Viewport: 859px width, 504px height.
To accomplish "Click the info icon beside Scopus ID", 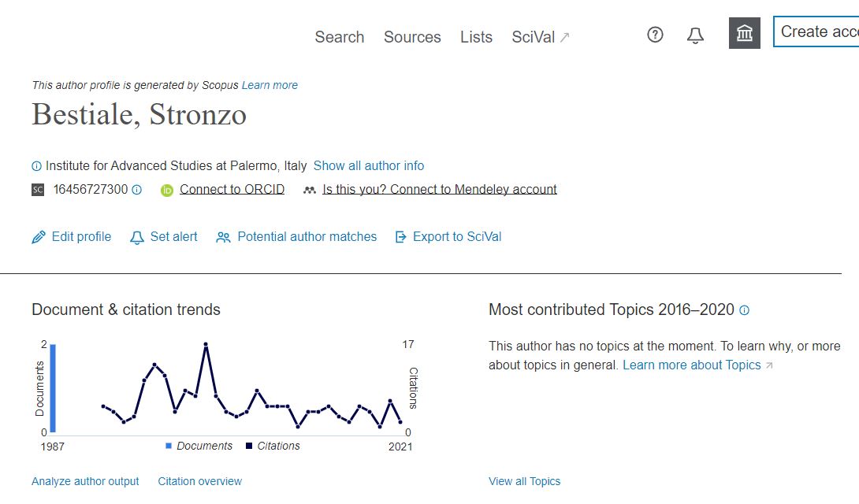I will point(137,190).
